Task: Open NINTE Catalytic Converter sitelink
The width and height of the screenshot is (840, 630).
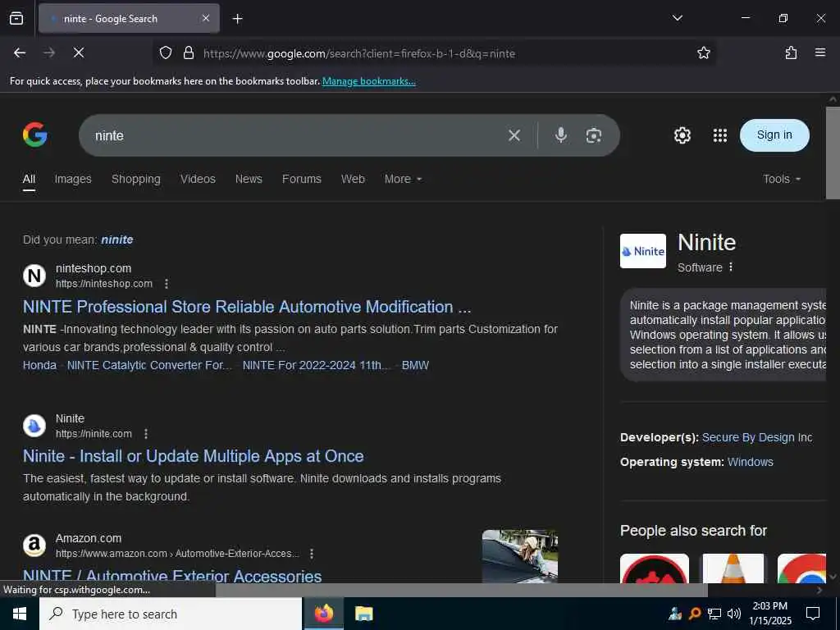Action: pyautogui.click(x=149, y=365)
